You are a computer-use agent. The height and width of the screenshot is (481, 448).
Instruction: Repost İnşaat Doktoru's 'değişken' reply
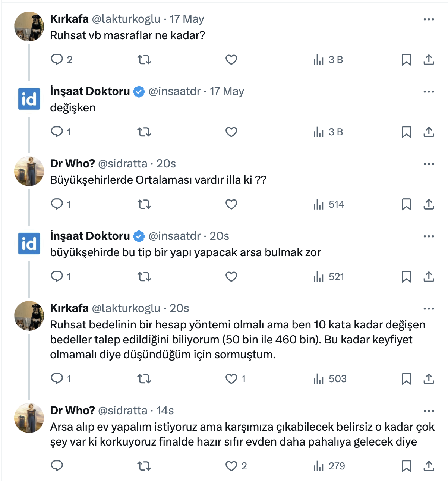(x=144, y=132)
